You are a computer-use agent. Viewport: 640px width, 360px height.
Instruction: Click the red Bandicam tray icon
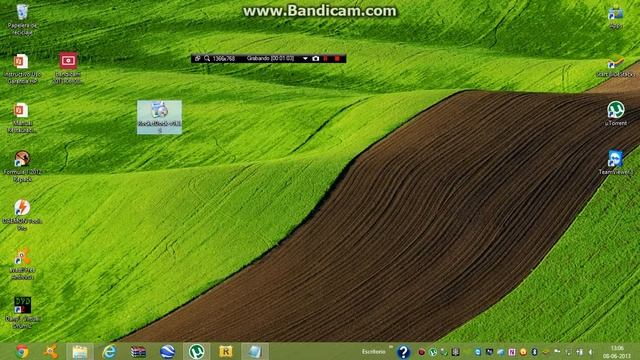pyautogui.click(x=422, y=352)
